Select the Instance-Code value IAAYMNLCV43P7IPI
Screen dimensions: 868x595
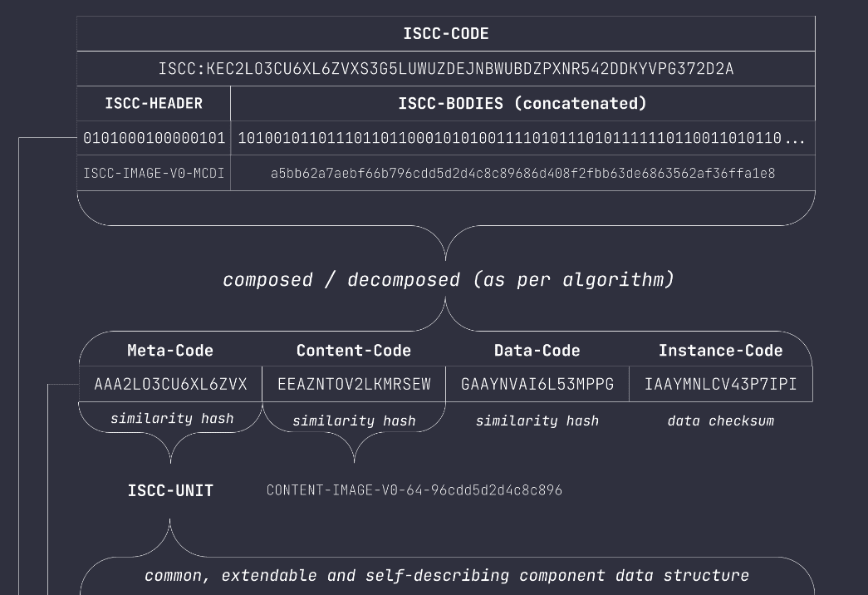point(720,384)
